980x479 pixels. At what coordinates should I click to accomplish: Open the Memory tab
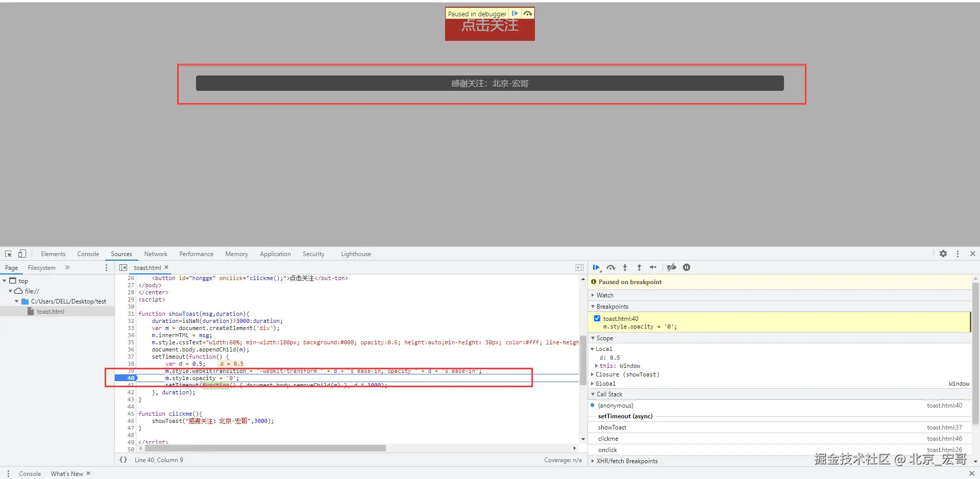click(x=237, y=254)
